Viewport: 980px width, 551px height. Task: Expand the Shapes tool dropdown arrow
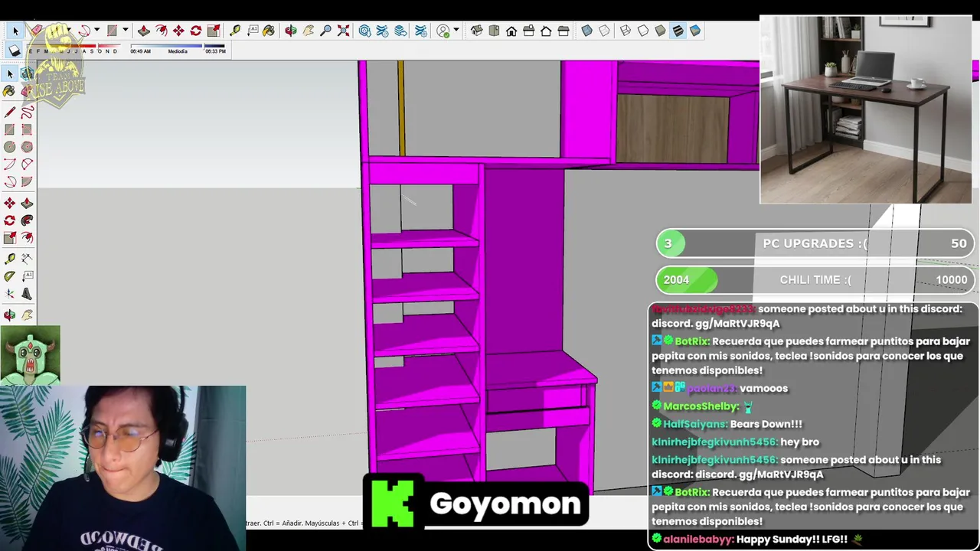pos(125,31)
